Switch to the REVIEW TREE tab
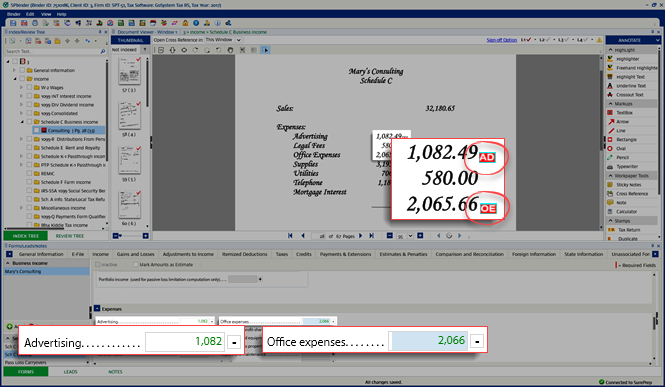This screenshot has width=665, height=387. [70, 236]
